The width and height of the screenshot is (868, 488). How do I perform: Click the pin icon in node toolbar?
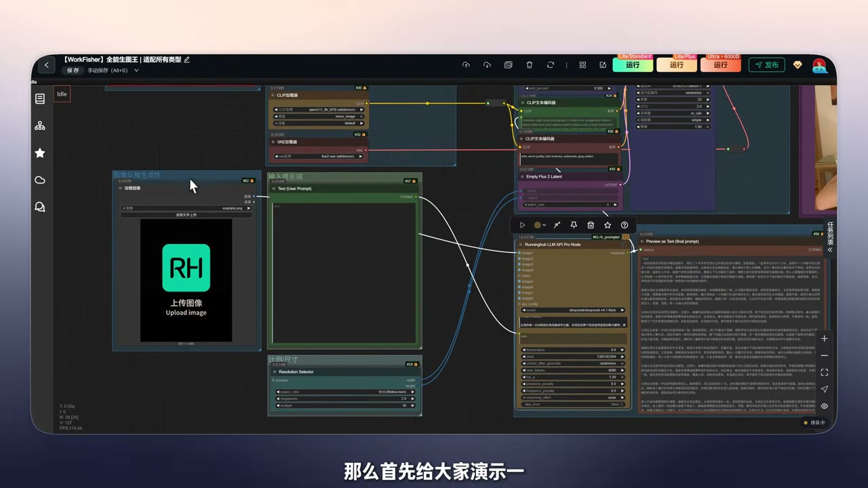574,225
